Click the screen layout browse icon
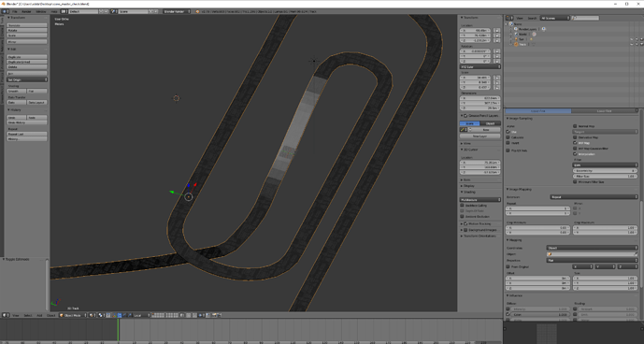644x344 pixels. click(64, 11)
